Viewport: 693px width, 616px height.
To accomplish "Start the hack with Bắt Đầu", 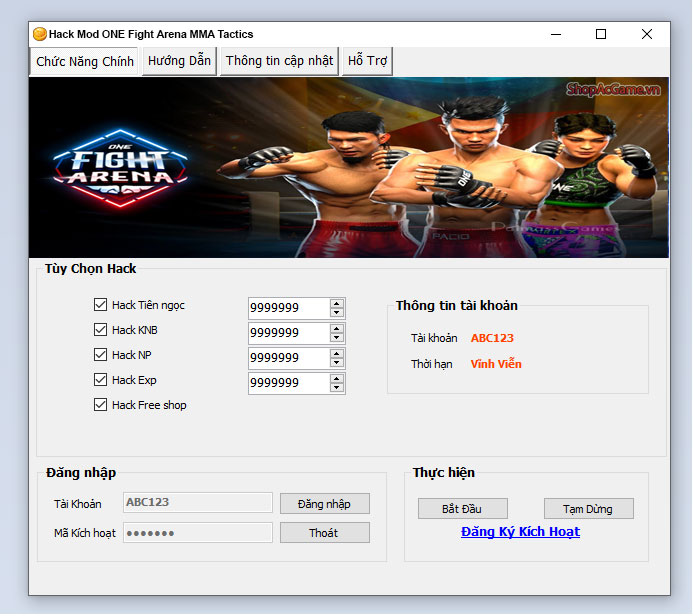I will (x=462, y=509).
